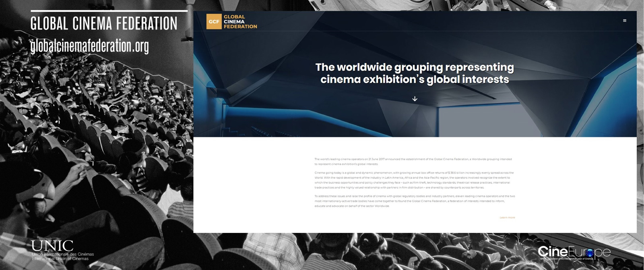Click the headline line 'cinema exhibition's global interests'
Viewport: 644px width, 270px height.
click(x=414, y=79)
